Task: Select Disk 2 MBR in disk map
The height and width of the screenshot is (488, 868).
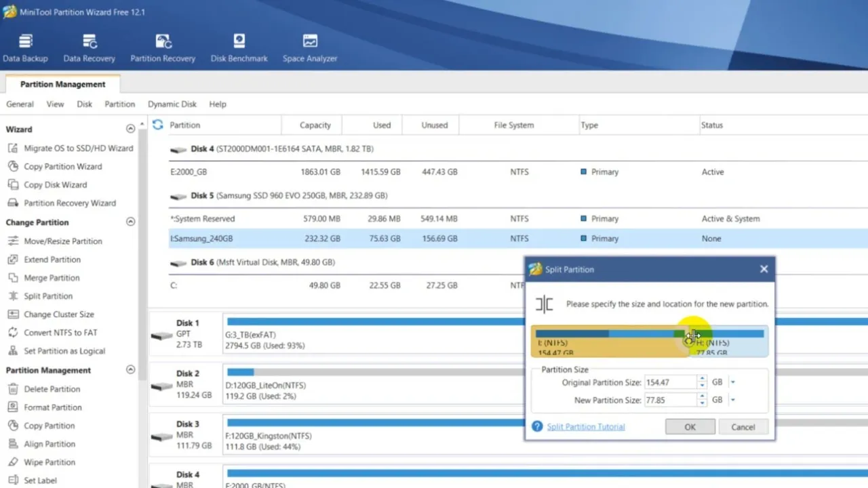Action: [185, 384]
